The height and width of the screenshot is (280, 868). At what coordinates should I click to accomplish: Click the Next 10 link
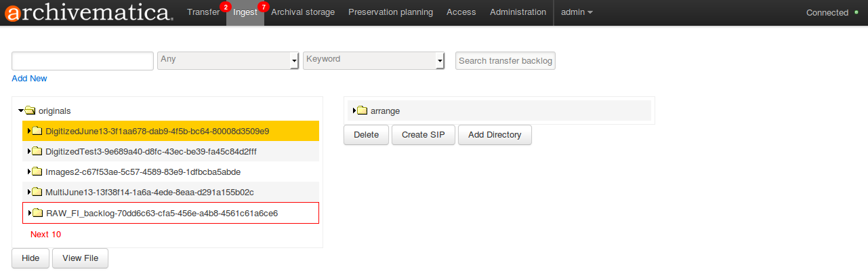[x=45, y=235]
